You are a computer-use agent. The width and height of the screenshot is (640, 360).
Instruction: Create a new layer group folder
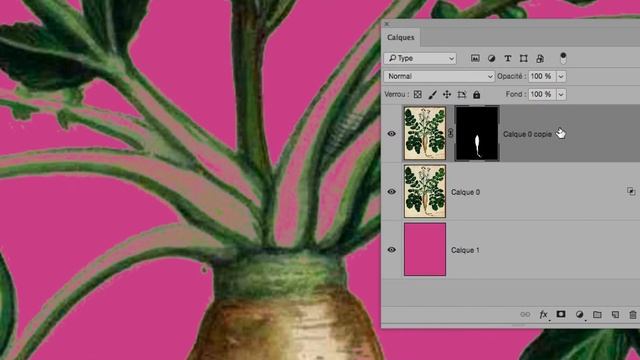point(597,314)
